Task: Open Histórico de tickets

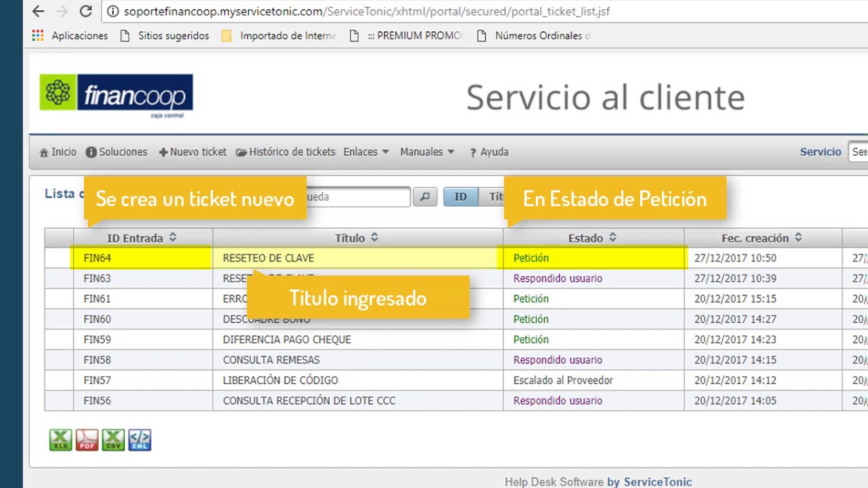Action: 285,152
